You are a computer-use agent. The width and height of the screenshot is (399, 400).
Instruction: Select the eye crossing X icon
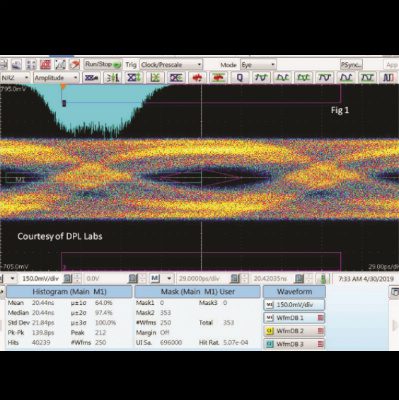(x=176, y=78)
